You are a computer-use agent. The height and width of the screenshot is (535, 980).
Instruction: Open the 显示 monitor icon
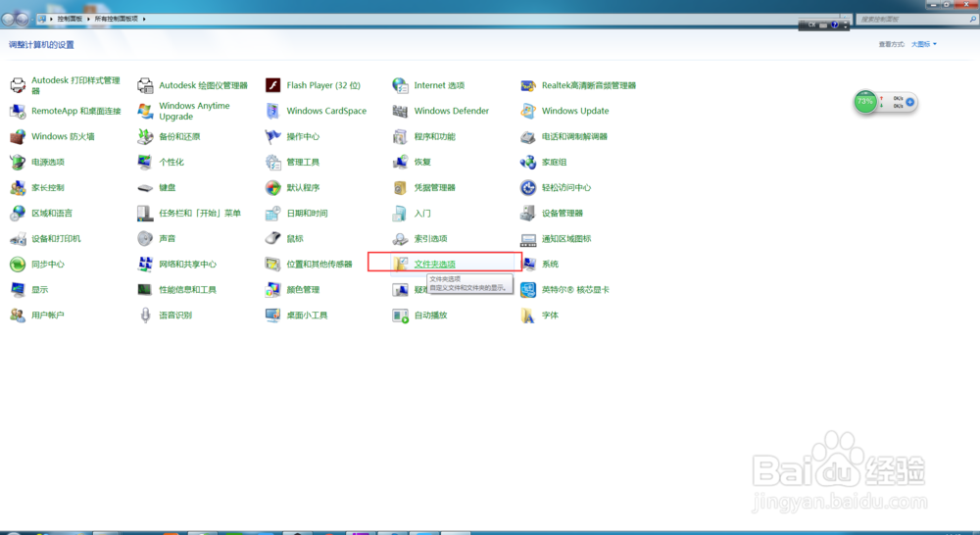pos(18,290)
